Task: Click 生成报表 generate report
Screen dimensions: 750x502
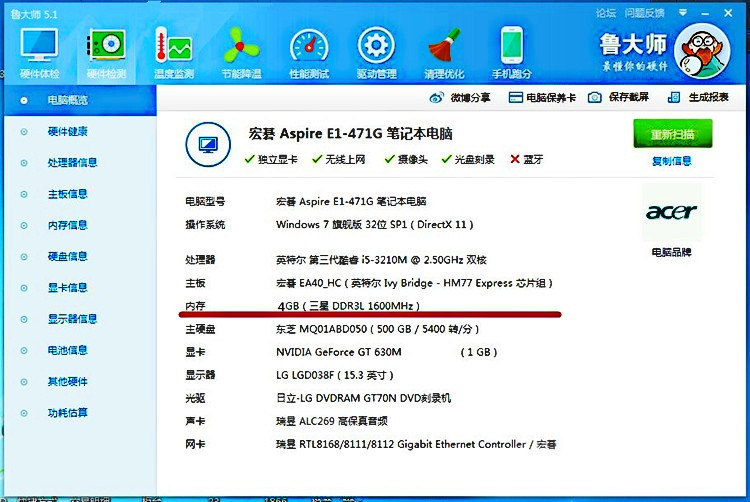Action: (x=701, y=97)
